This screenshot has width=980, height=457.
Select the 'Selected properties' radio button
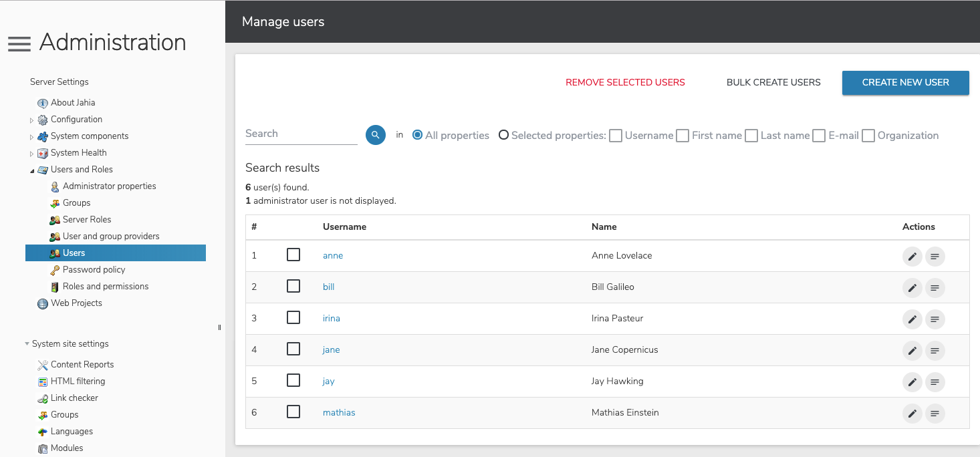503,136
